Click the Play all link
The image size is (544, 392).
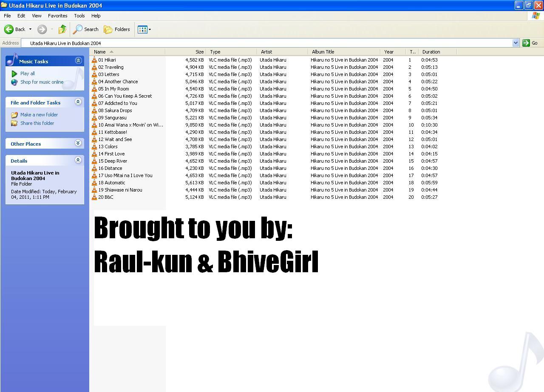pos(28,73)
